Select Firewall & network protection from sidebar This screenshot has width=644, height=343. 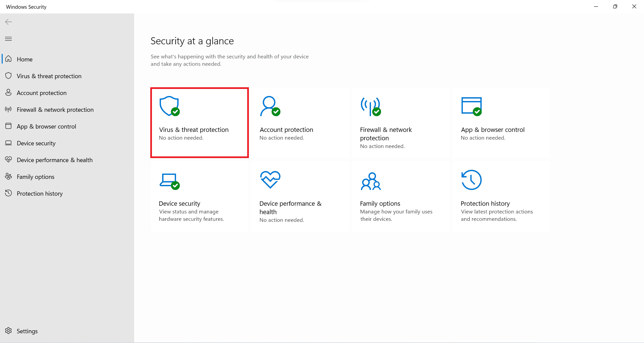55,109
